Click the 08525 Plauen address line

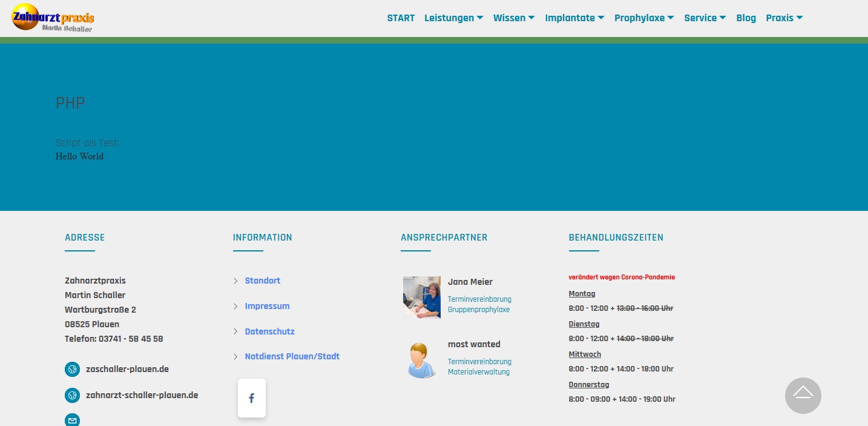coord(92,324)
